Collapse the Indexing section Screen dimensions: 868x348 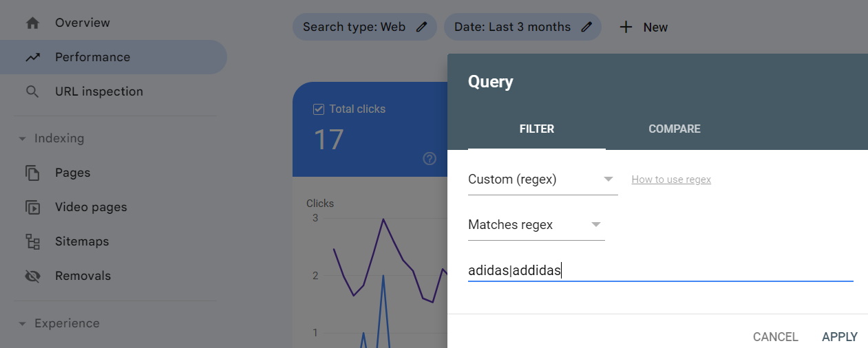tap(22, 138)
